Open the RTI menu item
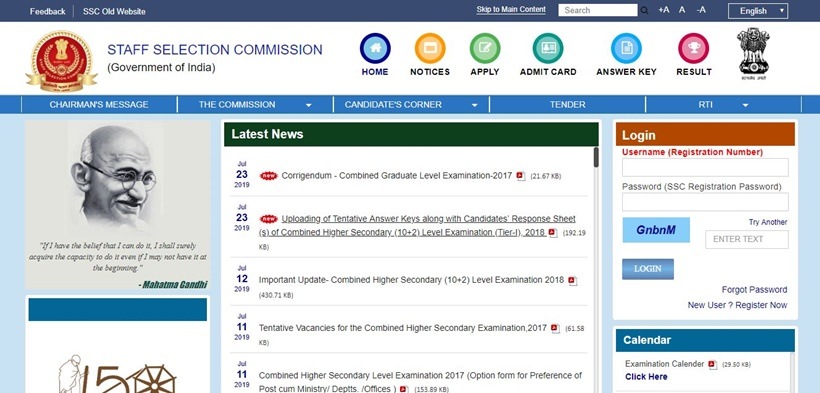Viewport: 820px width, 393px height. 705,105
